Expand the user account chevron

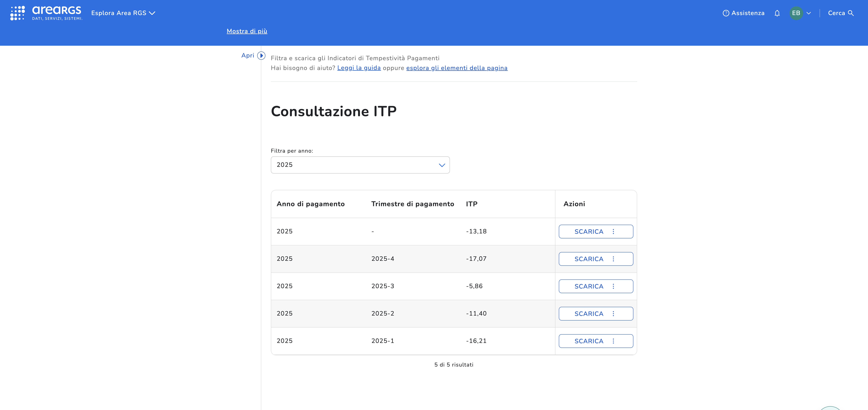[809, 13]
